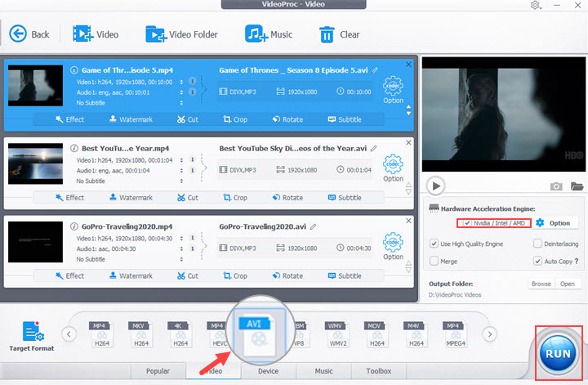Rename GoPro-Traveling2020.avi with pencil icon
588x385 pixels.
point(313,226)
